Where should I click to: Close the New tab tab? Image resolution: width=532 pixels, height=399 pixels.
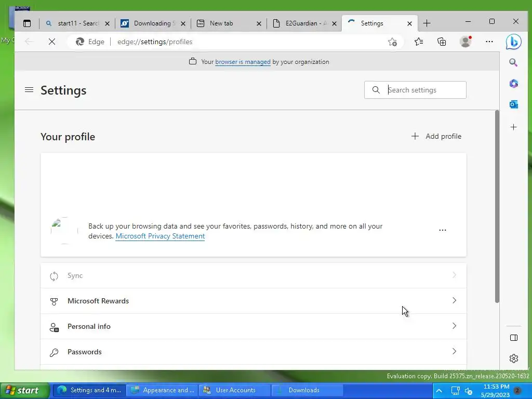point(259,24)
